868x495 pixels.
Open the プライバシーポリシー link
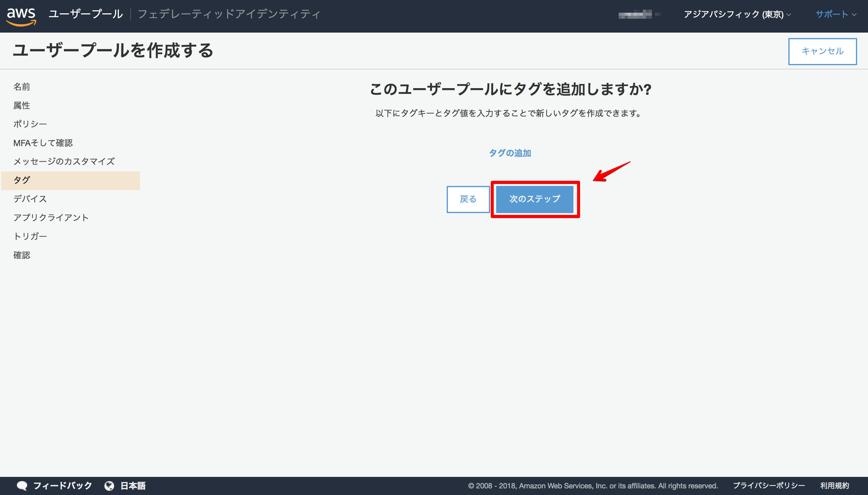(x=769, y=486)
